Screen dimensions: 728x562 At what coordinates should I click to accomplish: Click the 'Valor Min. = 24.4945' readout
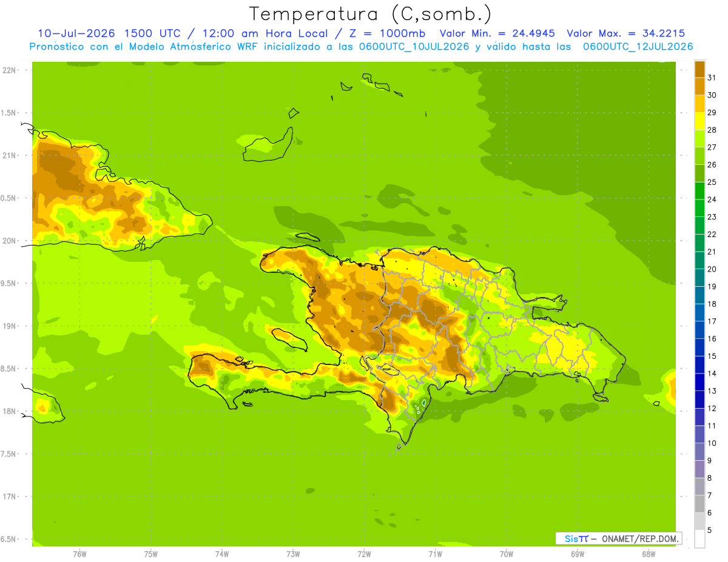(498, 34)
